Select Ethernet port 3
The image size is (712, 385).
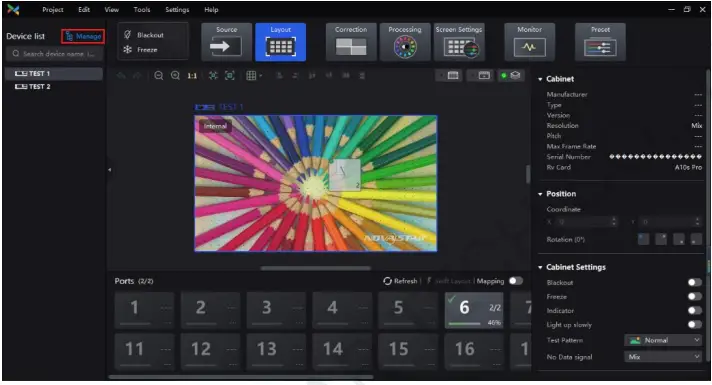pyautogui.click(x=276, y=310)
